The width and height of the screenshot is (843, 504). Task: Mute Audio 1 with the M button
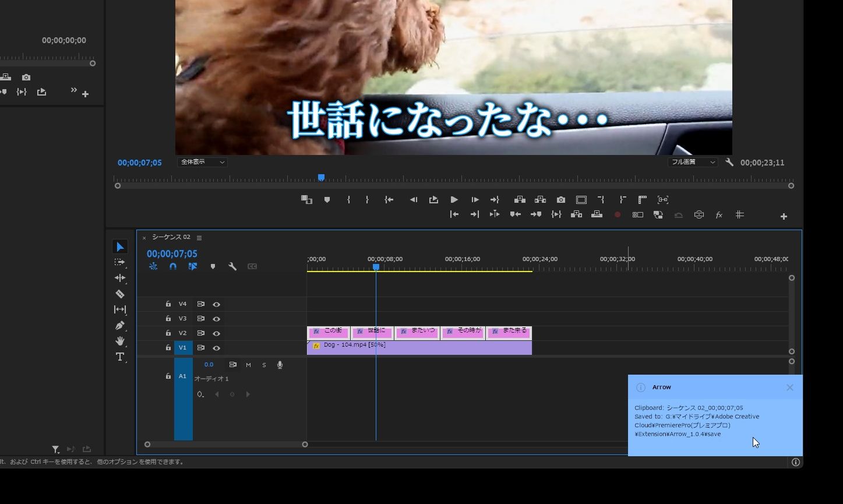click(248, 365)
